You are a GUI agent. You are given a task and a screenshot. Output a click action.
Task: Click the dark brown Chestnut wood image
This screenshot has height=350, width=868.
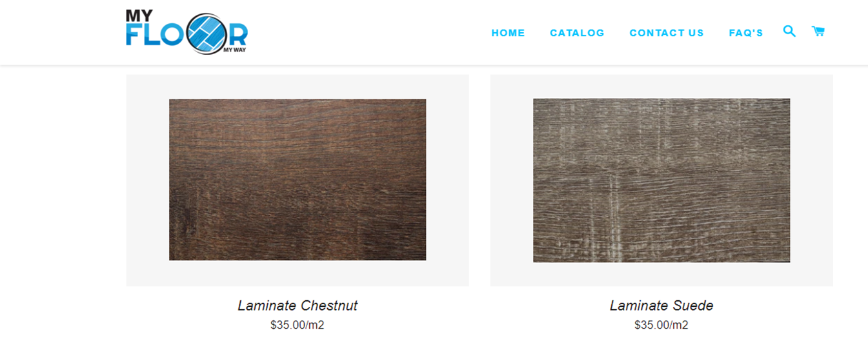click(298, 180)
